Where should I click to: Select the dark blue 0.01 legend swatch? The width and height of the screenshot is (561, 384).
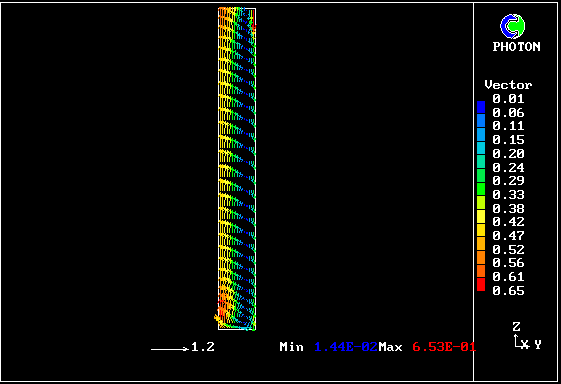pyautogui.click(x=481, y=107)
